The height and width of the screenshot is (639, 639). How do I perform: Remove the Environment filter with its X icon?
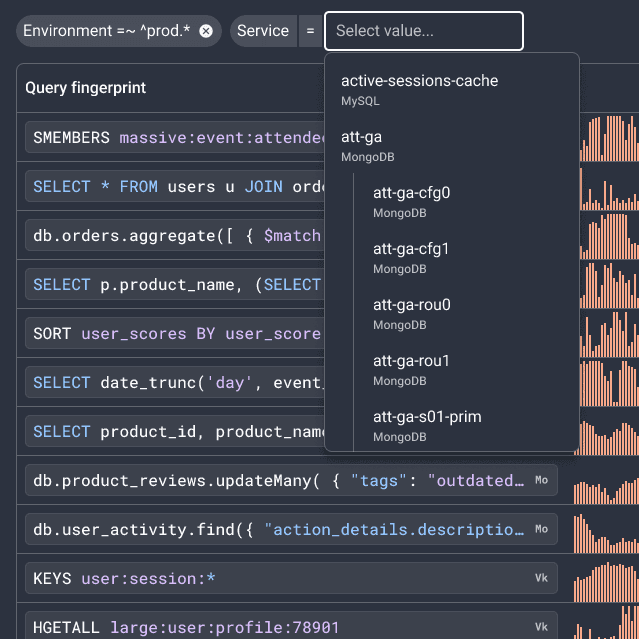pyautogui.click(x=206, y=31)
